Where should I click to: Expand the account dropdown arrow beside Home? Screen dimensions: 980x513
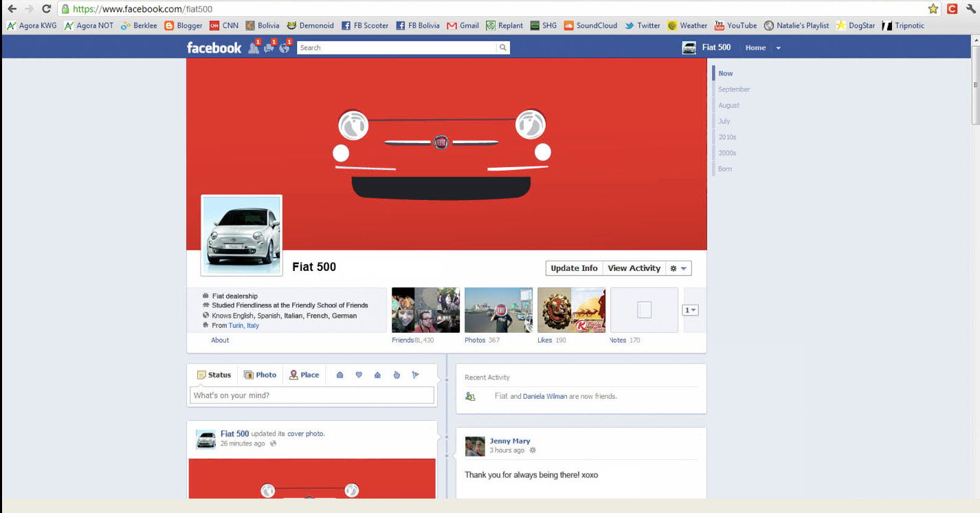[x=779, y=48]
